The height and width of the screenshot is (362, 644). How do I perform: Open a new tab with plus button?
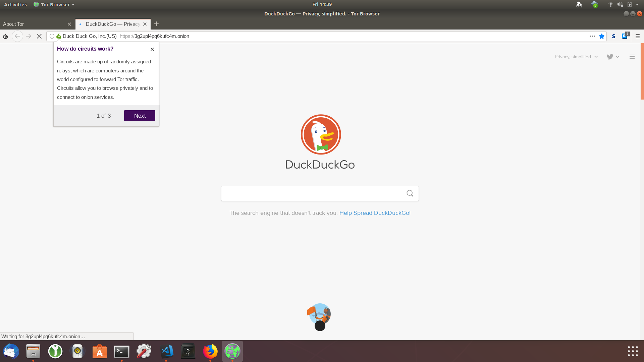pyautogui.click(x=156, y=24)
